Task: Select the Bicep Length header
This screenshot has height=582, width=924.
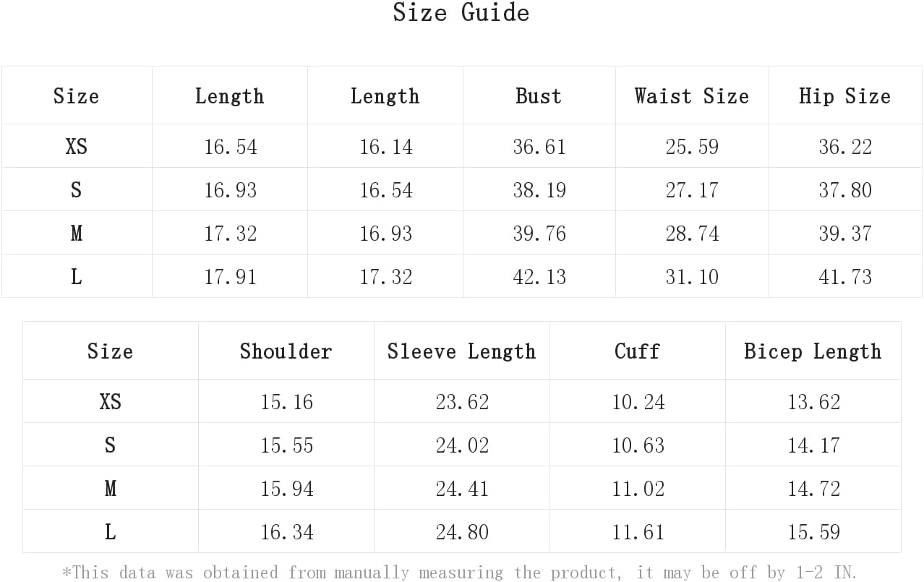Action: 813,351
